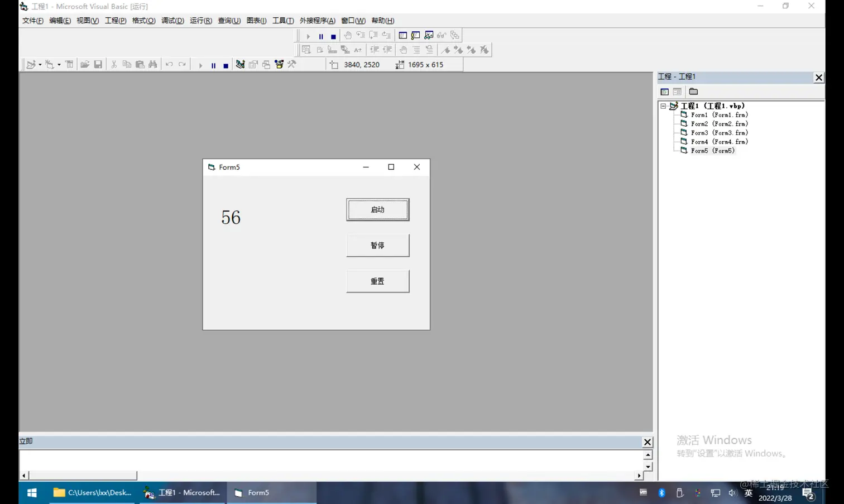Screen dimensions: 844x504
Task: Select Form2 (Form2.frm) in project tree
Action: (x=719, y=124)
